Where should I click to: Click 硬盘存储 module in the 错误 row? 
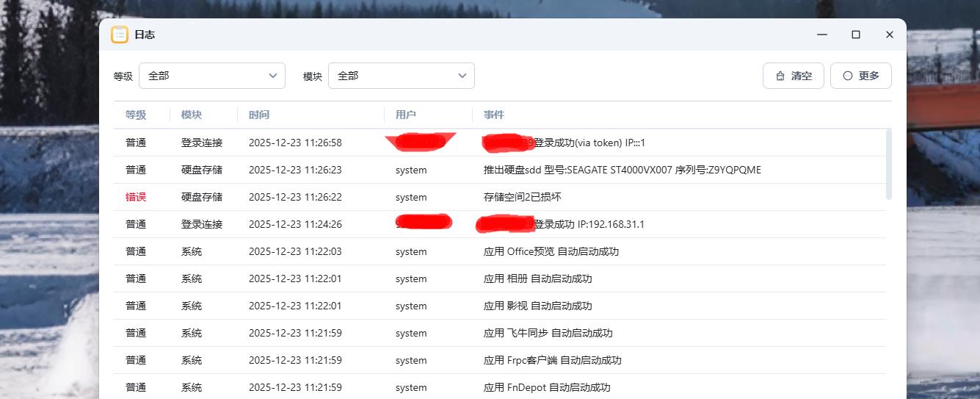202,197
